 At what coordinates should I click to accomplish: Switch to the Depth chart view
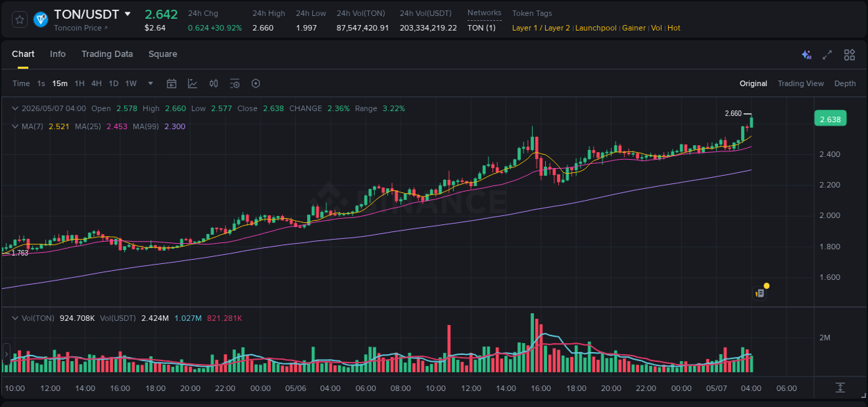coord(845,83)
